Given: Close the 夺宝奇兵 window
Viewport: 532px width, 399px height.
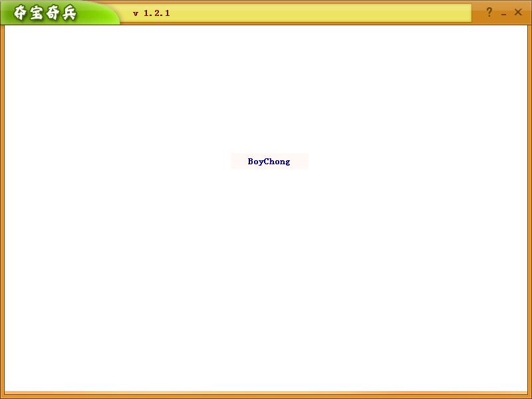Looking at the screenshot, I should coord(518,12).
